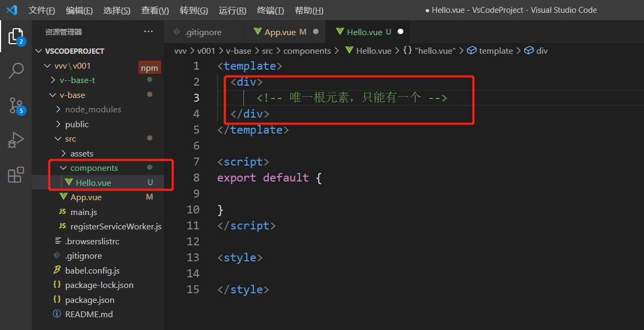Switch to the .gitignore editor tab
Screen dimensions: 644x330
pyautogui.click(x=204, y=32)
